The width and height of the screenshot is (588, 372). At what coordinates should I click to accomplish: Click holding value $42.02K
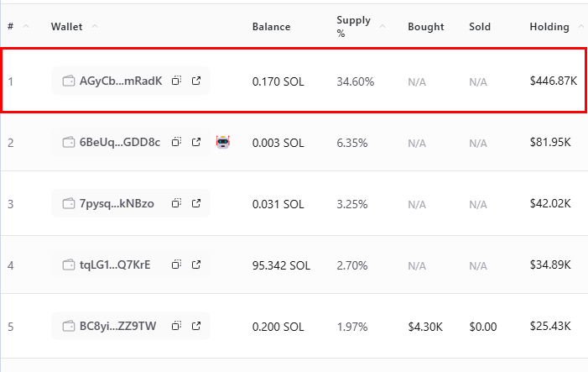coord(550,203)
